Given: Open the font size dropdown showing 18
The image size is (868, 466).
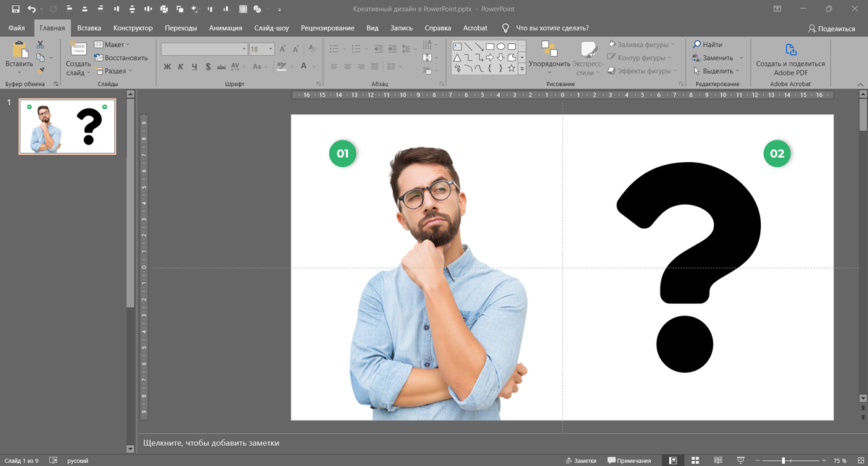Looking at the screenshot, I should coord(271,49).
